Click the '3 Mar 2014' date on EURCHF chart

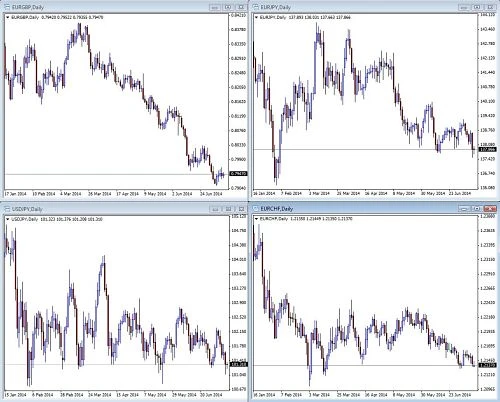[319, 395]
